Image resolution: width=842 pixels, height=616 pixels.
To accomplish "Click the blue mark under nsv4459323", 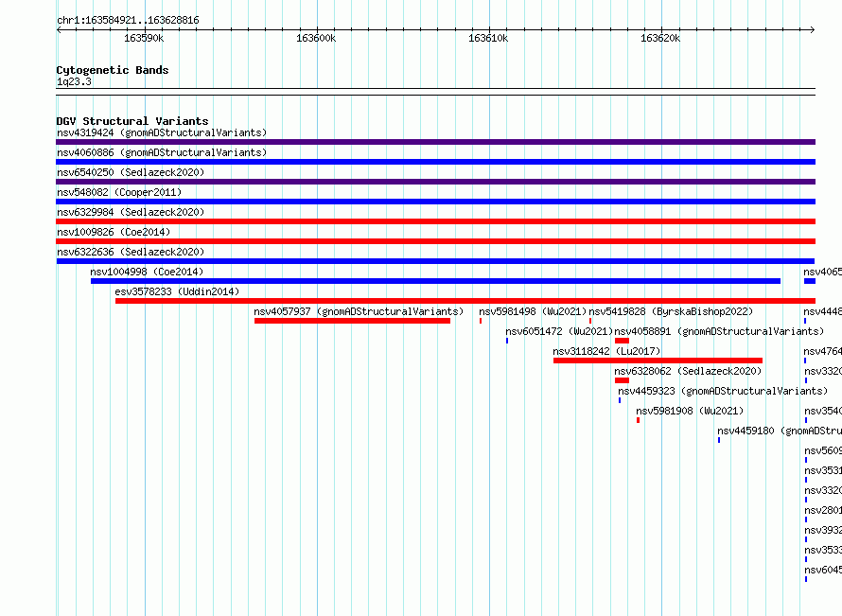I will (x=620, y=400).
